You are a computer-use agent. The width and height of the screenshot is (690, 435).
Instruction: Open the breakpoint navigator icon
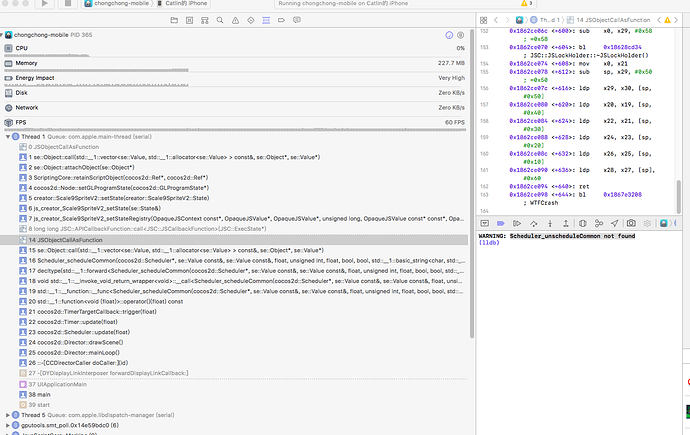[x=281, y=20]
